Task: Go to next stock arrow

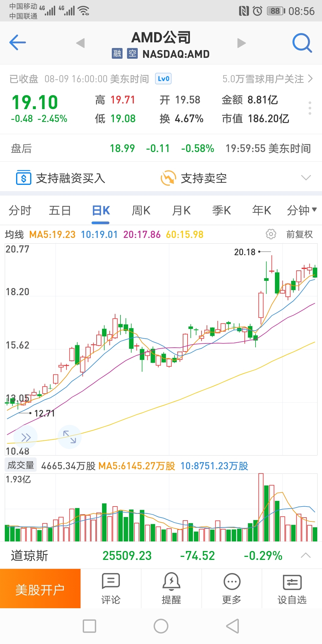Action: click(x=241, y=43)
